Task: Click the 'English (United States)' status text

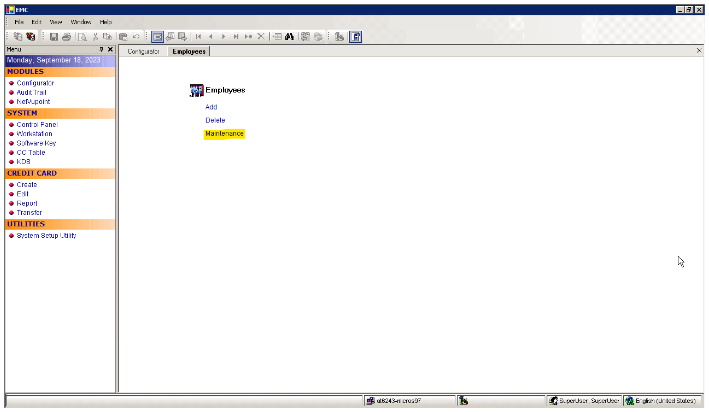Action: pos(666,401)
